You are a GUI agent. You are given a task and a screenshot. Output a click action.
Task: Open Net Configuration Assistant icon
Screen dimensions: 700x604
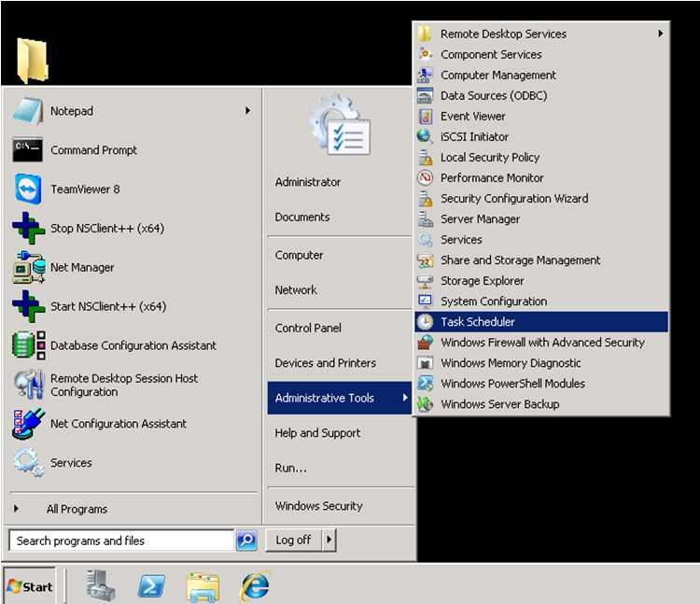(29, 424)
